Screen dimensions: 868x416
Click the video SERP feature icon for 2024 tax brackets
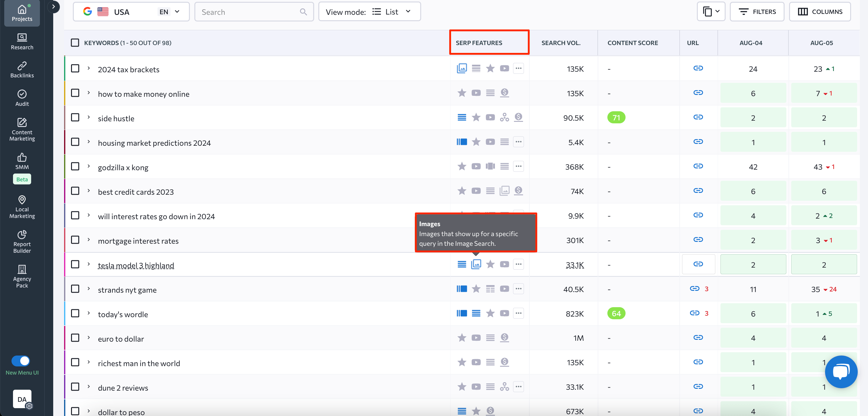[504, 68]
